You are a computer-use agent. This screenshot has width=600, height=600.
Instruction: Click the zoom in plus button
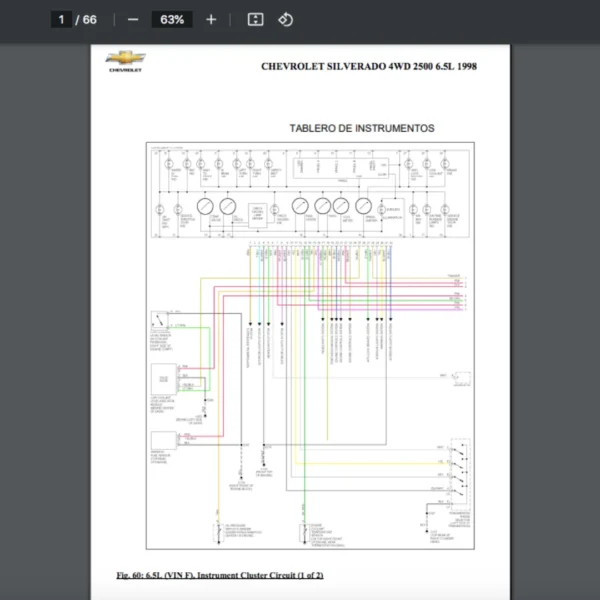[x=210, y=19]
